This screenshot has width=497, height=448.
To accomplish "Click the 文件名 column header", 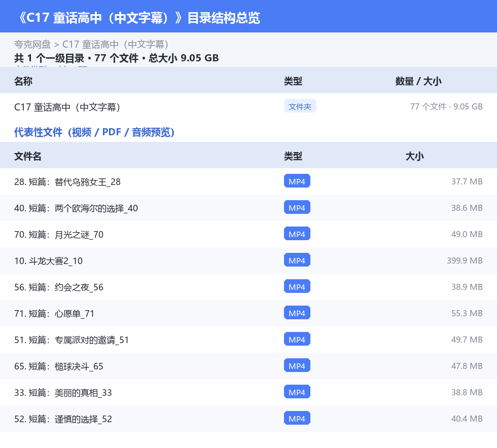I will (27, 156).
